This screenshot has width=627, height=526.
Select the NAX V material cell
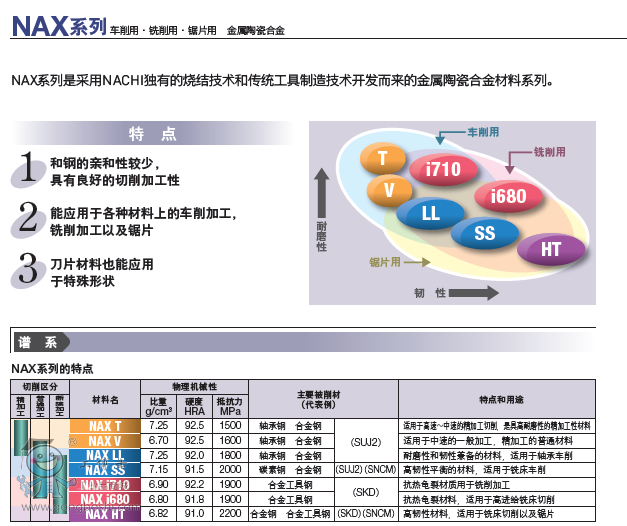105,441
